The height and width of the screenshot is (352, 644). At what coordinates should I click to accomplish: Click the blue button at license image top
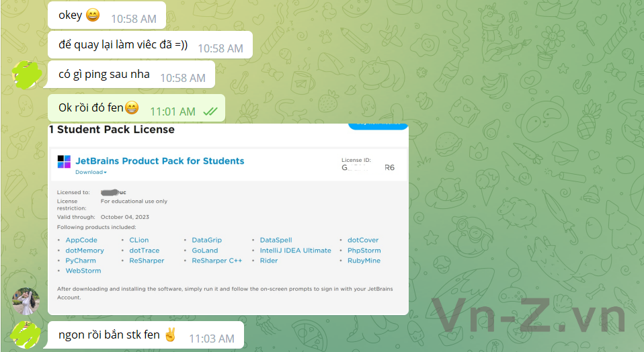[378, 126]
